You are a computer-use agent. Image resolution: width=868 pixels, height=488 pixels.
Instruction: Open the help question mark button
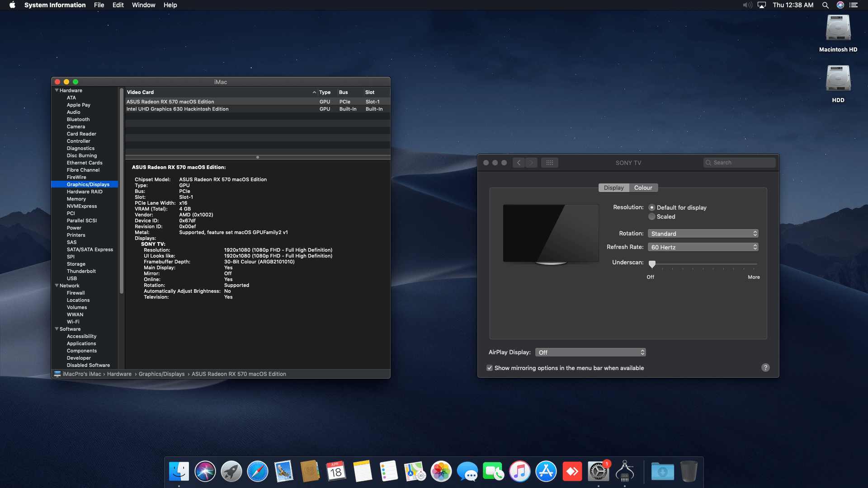765,368
